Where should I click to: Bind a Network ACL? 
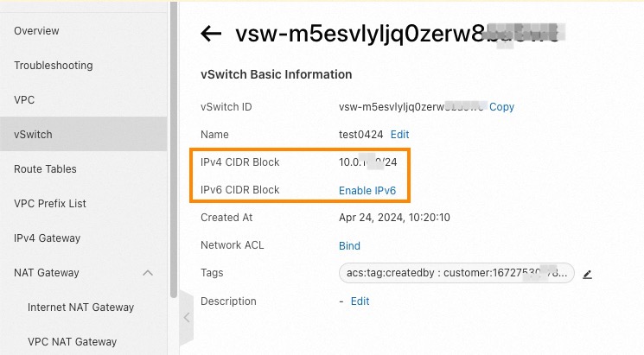coord(349,246)
